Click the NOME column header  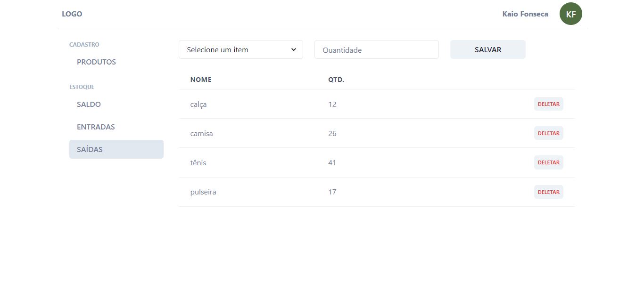(x=201, y=79)
